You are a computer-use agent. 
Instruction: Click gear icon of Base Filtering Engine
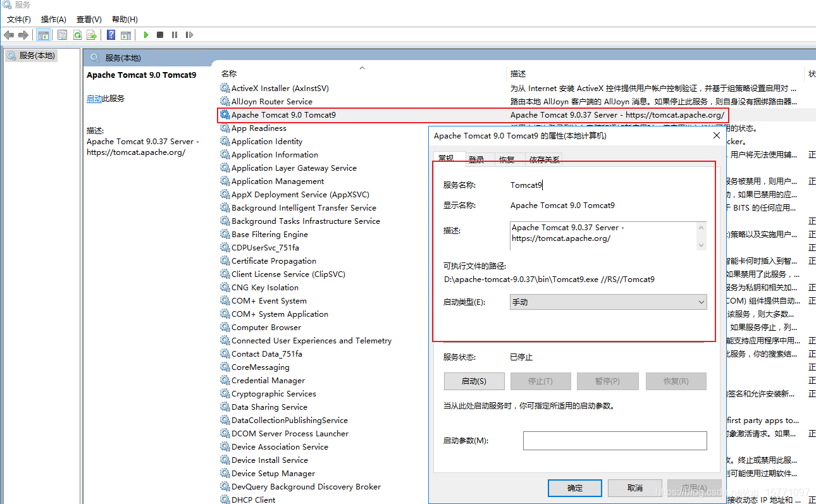click(225, 234)
